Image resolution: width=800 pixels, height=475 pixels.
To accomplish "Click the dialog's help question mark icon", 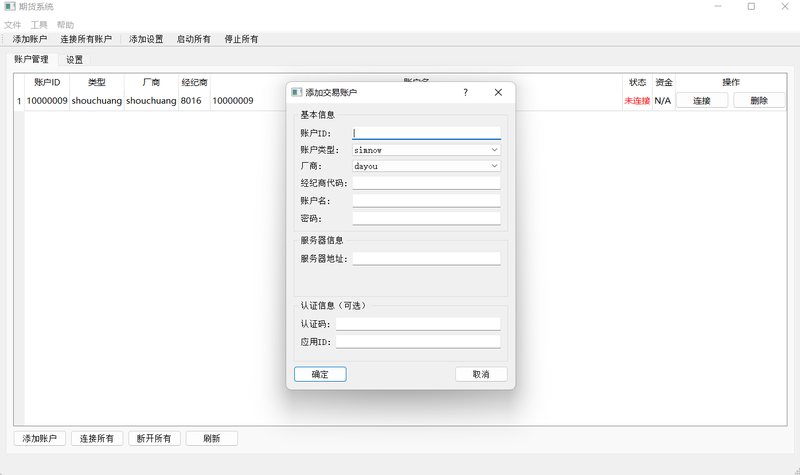I will coord(465,92).
